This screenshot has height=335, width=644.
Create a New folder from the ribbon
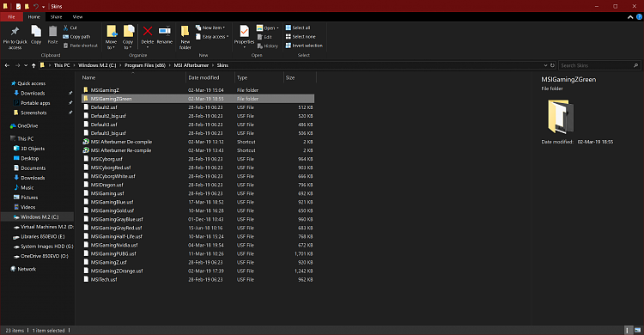(185, 37)
